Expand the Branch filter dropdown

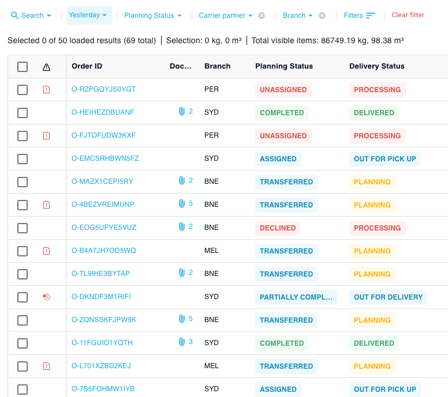(297, 15)
